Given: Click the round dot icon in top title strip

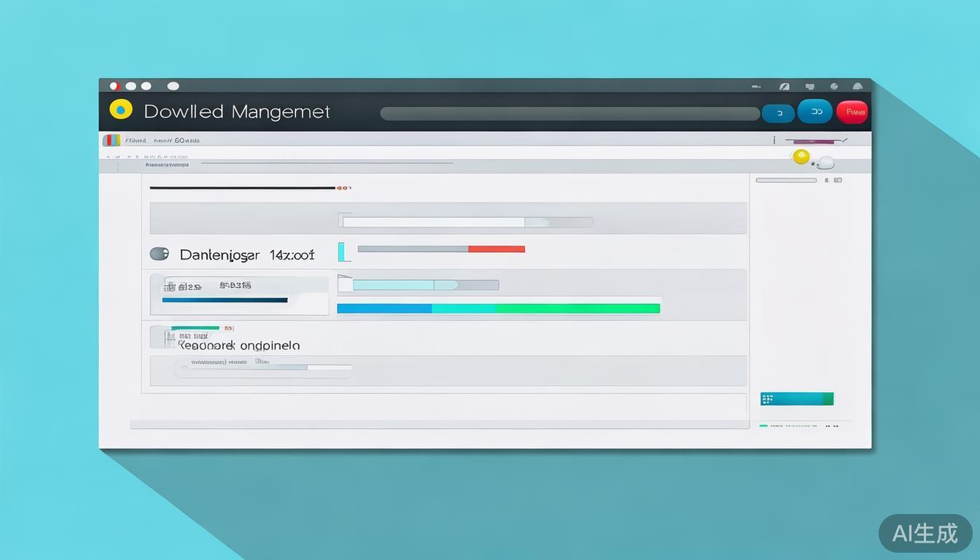Looking at the screenshot, I should 834,86.
